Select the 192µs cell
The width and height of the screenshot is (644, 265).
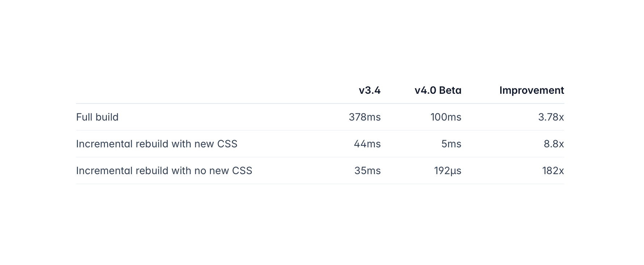click(x=447, y=171)
